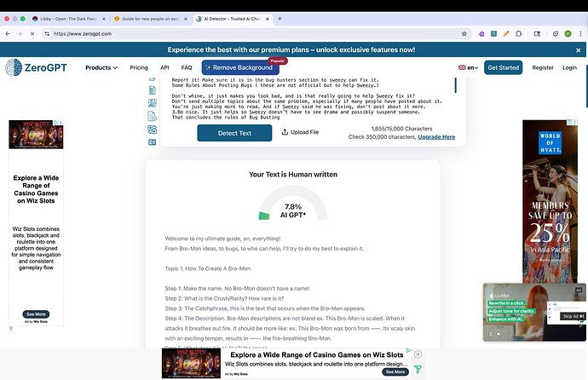Close the bottom Wiz Slots banner ad
This screenshot has height=380, width=588.
pyautogui.click(x=418, y=354)
